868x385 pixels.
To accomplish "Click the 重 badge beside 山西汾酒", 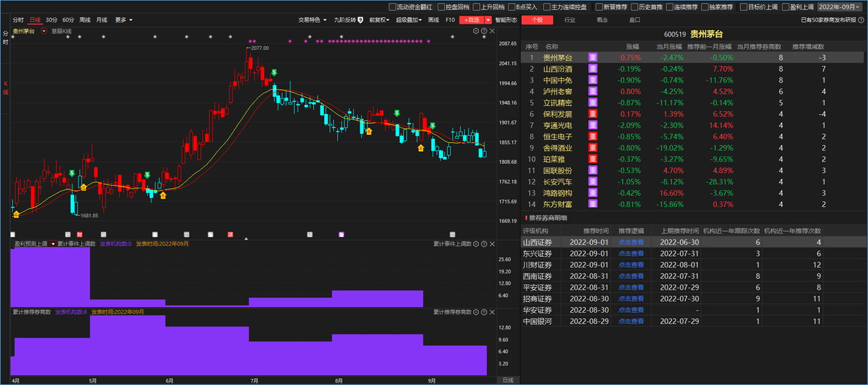I will 593,69.
